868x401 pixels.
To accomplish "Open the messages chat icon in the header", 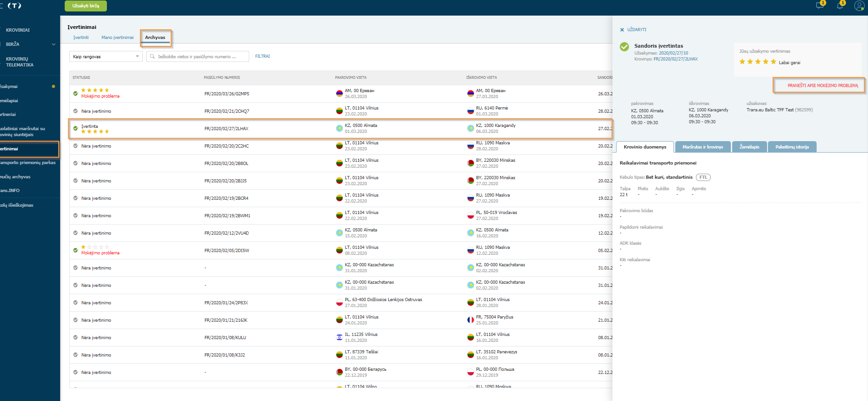I will tap(819, 5).
